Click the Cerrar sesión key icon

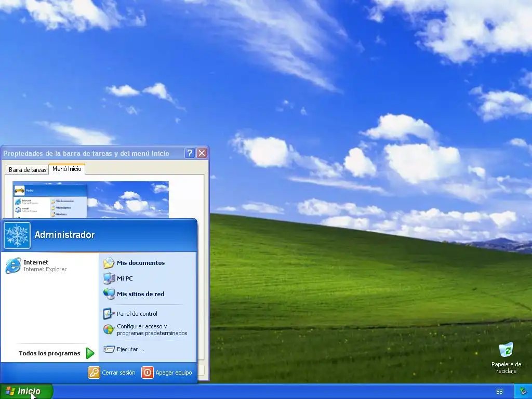click(x=94, y=373)
